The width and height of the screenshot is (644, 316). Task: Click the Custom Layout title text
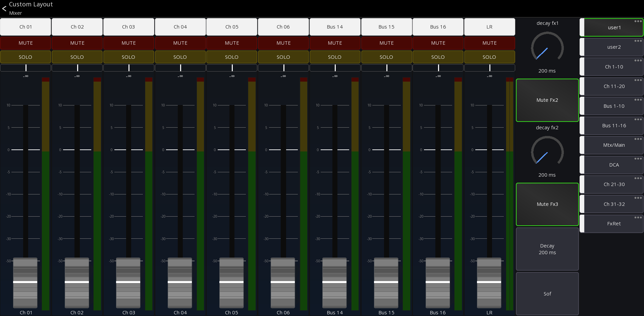[x=31, y=4]
